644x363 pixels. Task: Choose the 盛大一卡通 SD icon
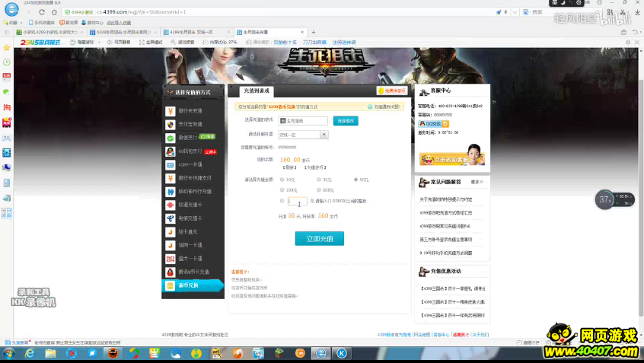pos(171,259)
